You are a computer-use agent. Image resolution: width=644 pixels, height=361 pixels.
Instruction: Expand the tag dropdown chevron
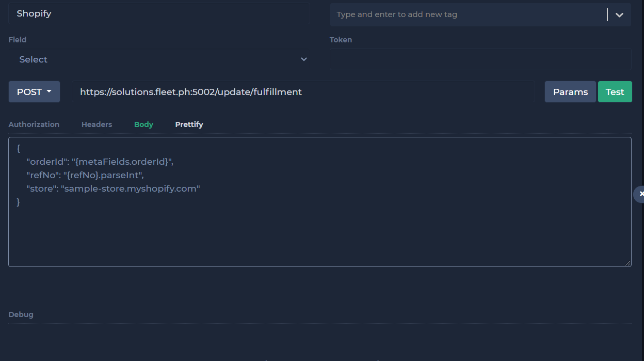[x=619, y=15]
